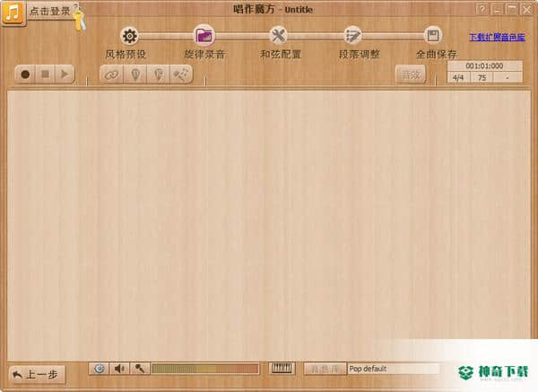Click the greyed 音色库 sound library button

325,369
